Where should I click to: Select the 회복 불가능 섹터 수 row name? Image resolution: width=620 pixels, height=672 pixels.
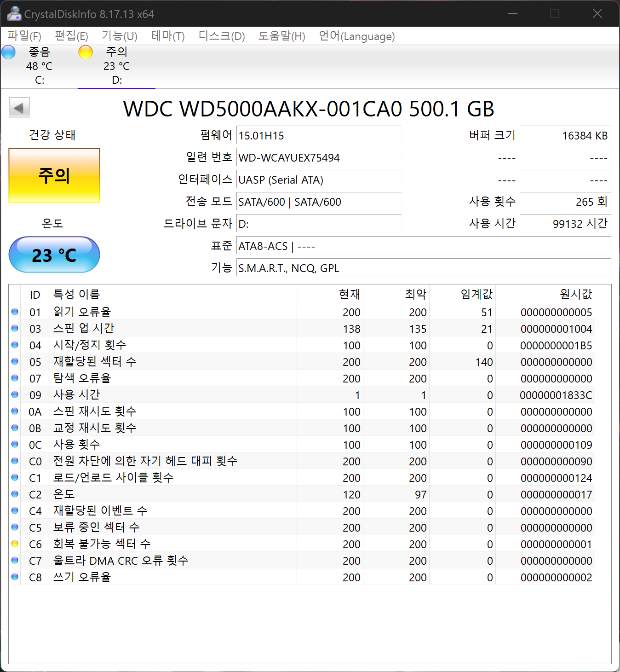[102, 544]
